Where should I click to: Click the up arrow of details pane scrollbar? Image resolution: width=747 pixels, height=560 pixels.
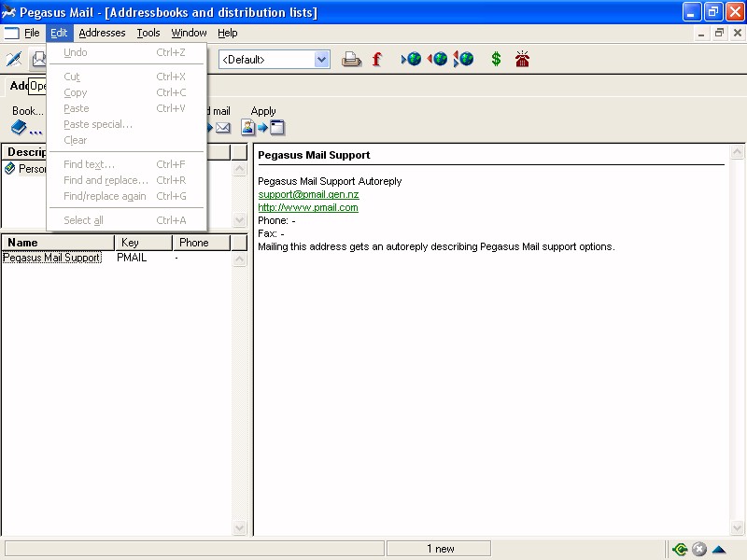coord(737,152)
